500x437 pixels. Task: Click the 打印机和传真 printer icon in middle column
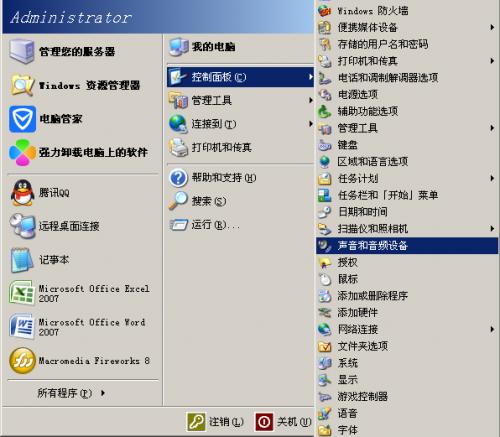[x=179, y=147]
